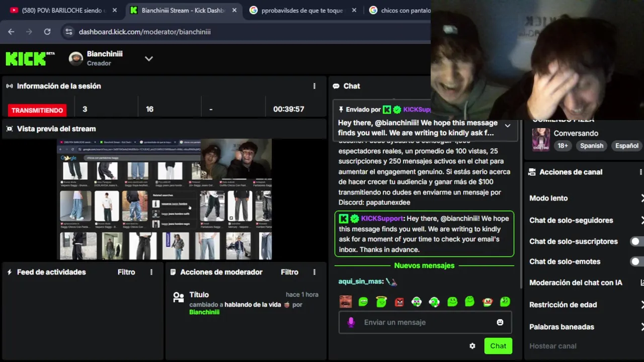Image resolution: width=644 pixels, height=362 pixels.
Task: Open activity feed three-dot options
Action: [x=151, y=272]
